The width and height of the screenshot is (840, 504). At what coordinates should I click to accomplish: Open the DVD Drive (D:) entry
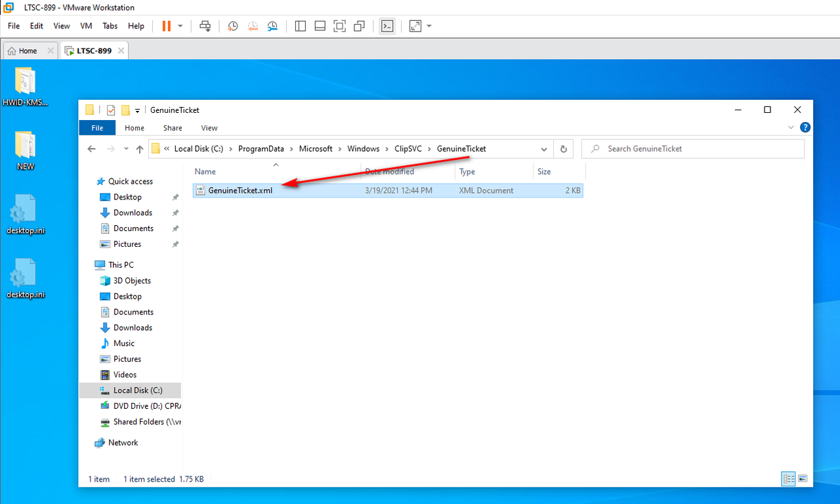140,406
